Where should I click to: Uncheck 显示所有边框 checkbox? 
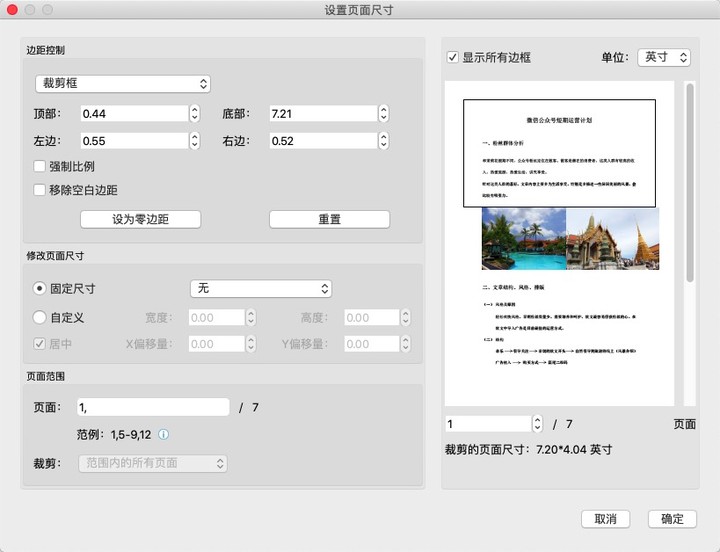[454, 58]
